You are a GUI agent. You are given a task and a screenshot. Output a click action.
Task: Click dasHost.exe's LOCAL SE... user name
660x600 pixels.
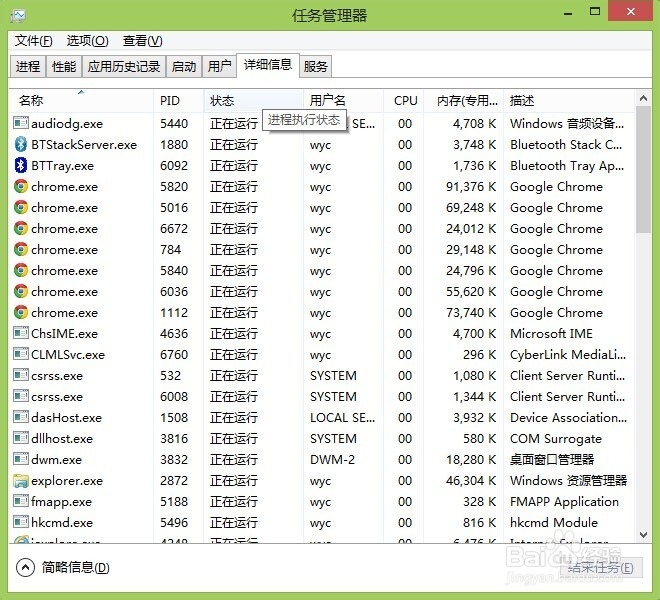[x=343, y=417]
